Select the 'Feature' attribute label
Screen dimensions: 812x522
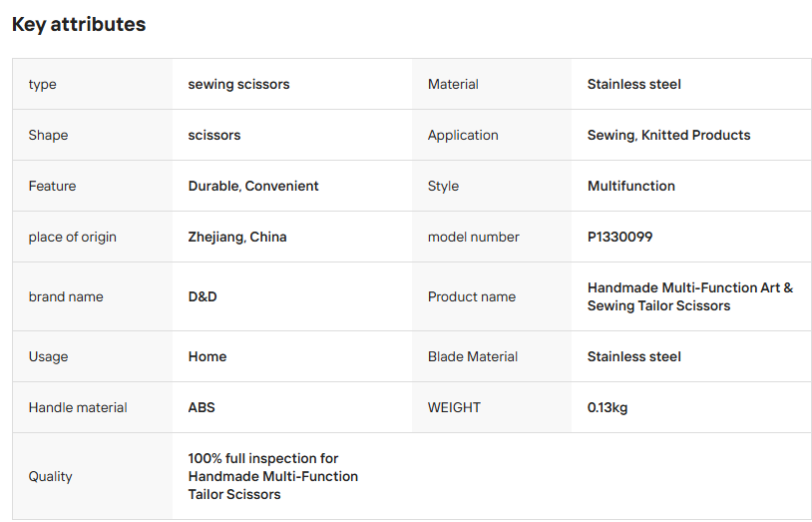tap(52, 186)
